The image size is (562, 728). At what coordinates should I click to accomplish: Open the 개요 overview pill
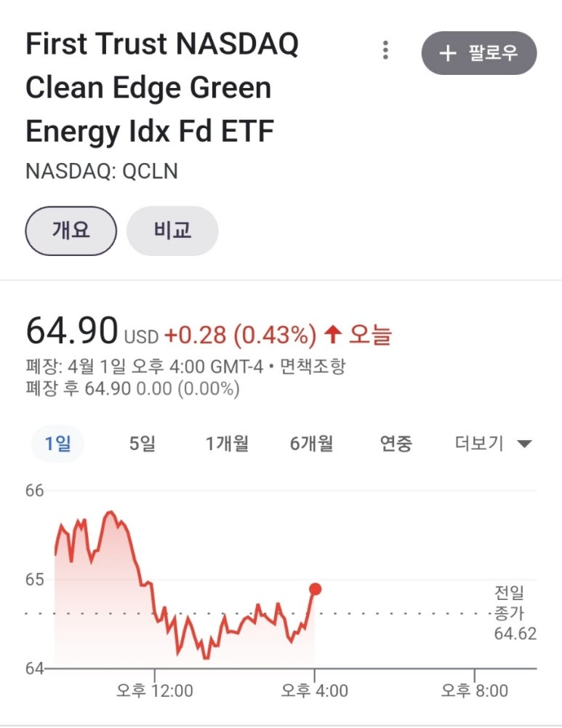(71, 231)
